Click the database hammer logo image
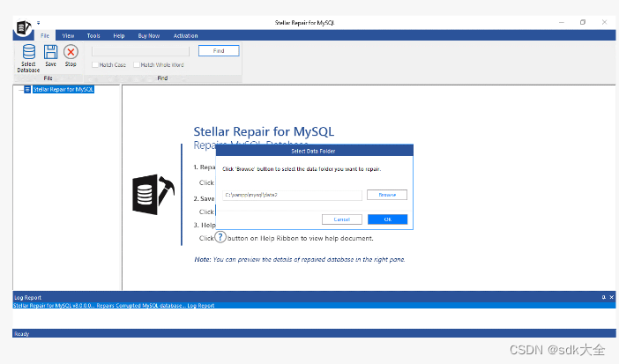 click(x=153, y=195)
